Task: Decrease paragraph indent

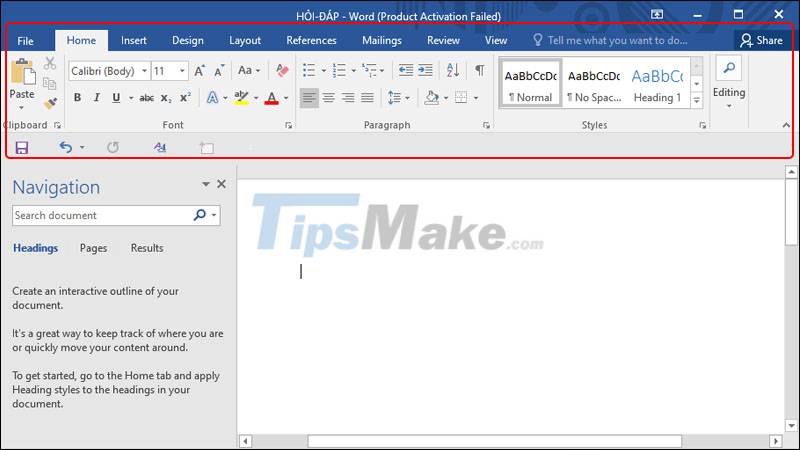Action: [406, 70]
